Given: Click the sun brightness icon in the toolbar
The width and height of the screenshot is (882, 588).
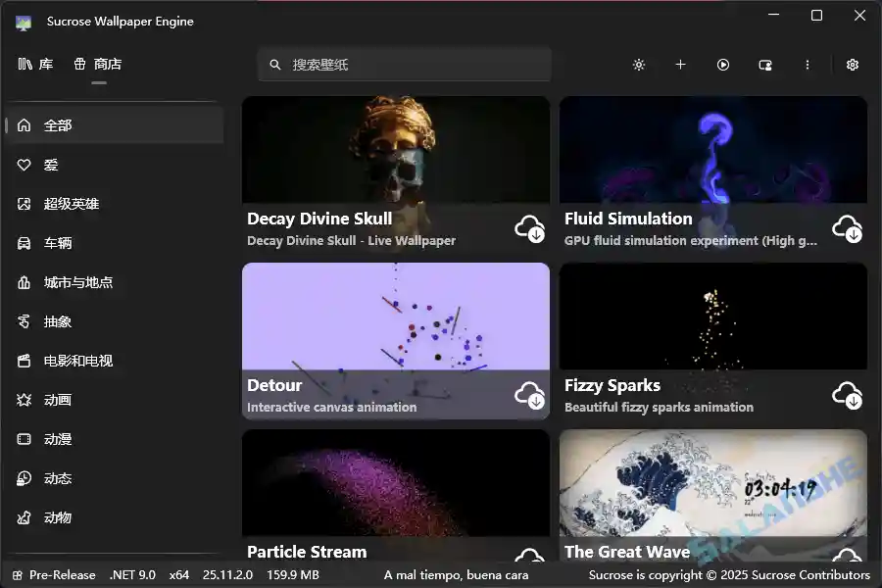Looking at the screenshot, I should tap(639, 65).
